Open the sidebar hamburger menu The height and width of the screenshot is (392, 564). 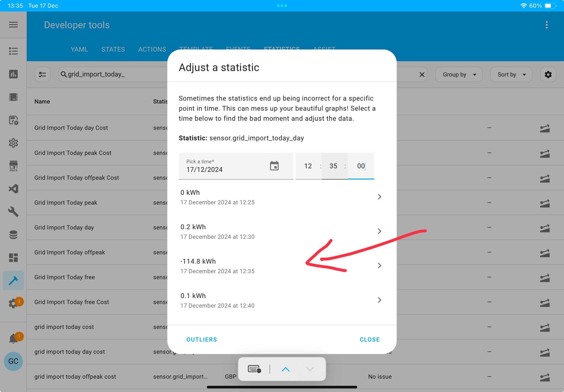[x=13, y=25]
